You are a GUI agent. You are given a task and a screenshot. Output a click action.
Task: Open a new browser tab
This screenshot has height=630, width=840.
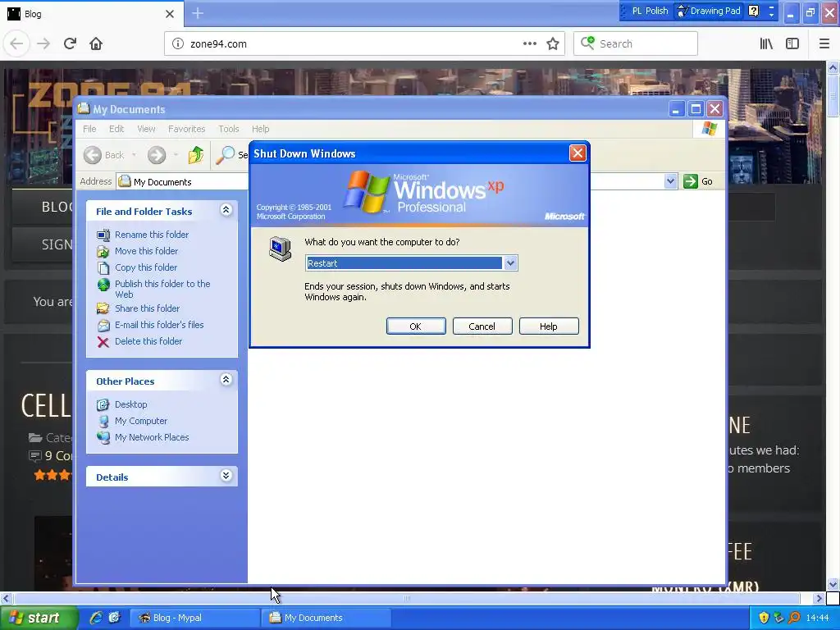coord(198,13)
